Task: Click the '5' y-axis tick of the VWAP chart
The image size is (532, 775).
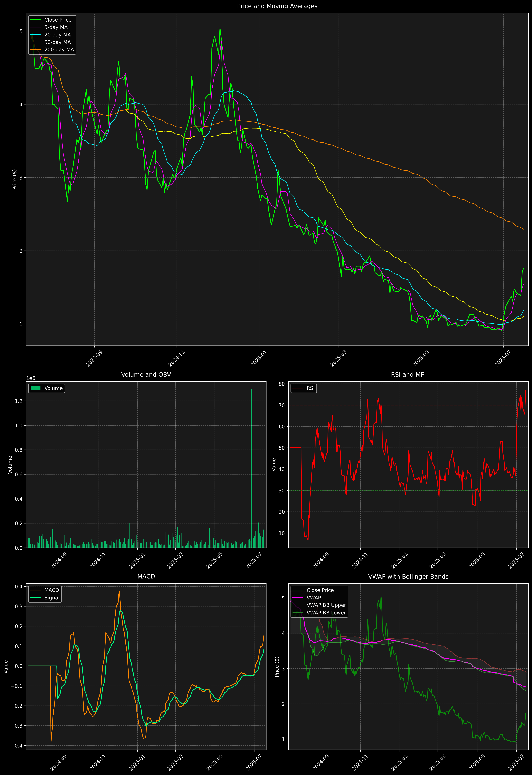Action: tap(283, 598)
